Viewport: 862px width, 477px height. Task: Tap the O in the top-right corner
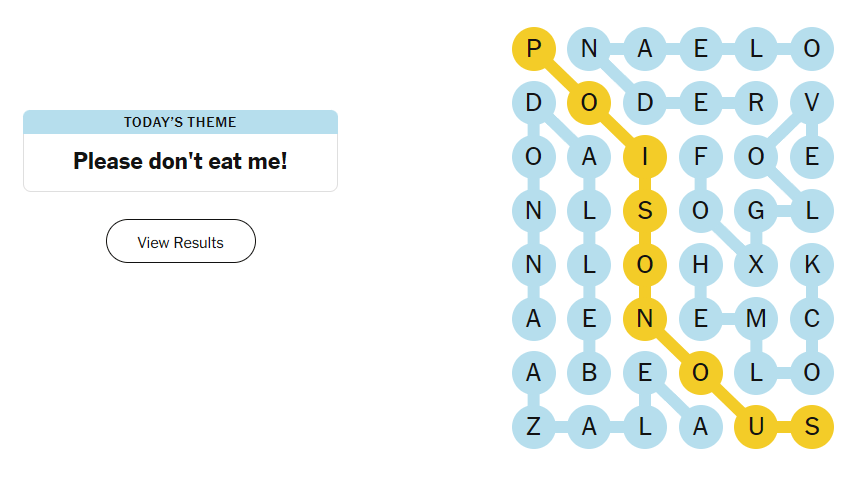(812, 48)
